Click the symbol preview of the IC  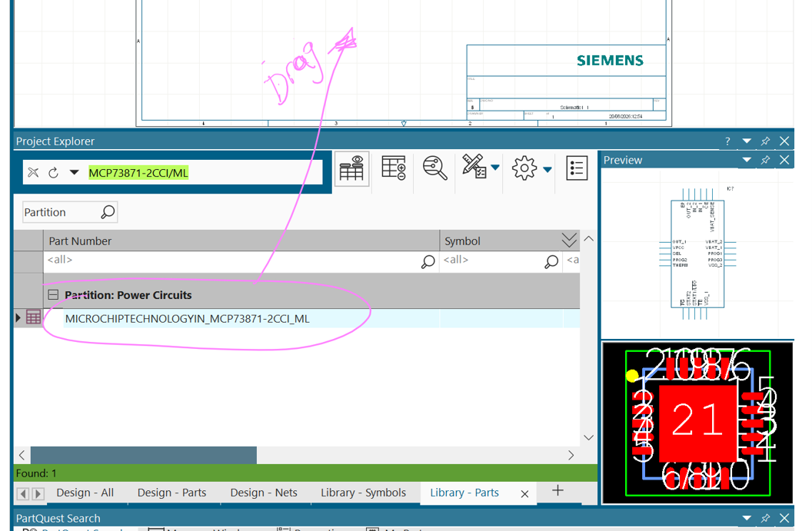pyautogui.click(x=697, y=254)
